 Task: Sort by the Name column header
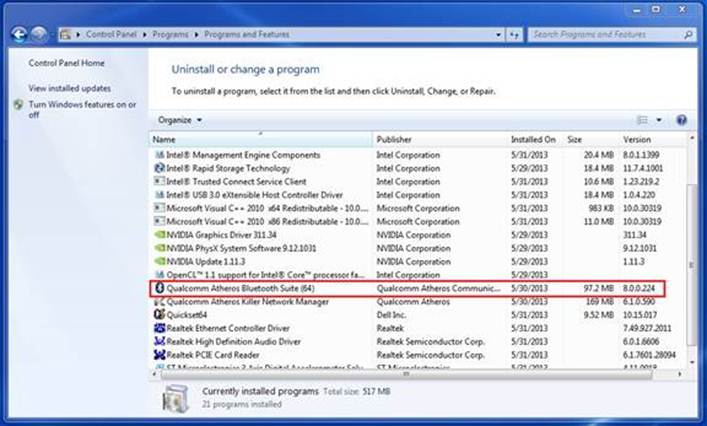point(261,139)
